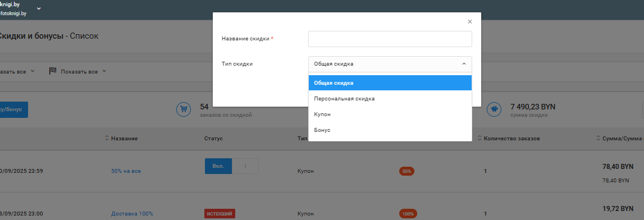The width and height of the screenshot is (644, 220).
Task: Toggle the Вкл. status switch off
Action: point(218,166)
